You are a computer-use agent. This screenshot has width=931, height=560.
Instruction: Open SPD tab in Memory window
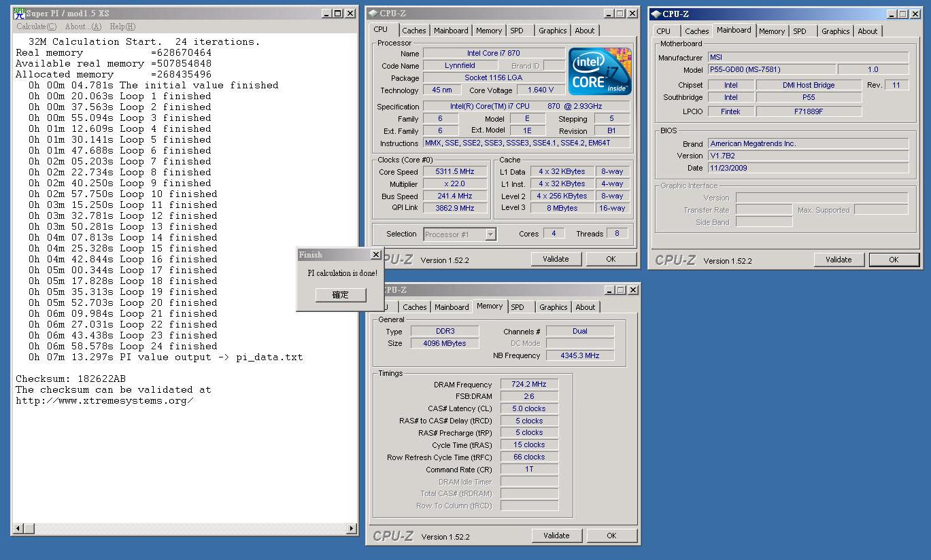518,307
